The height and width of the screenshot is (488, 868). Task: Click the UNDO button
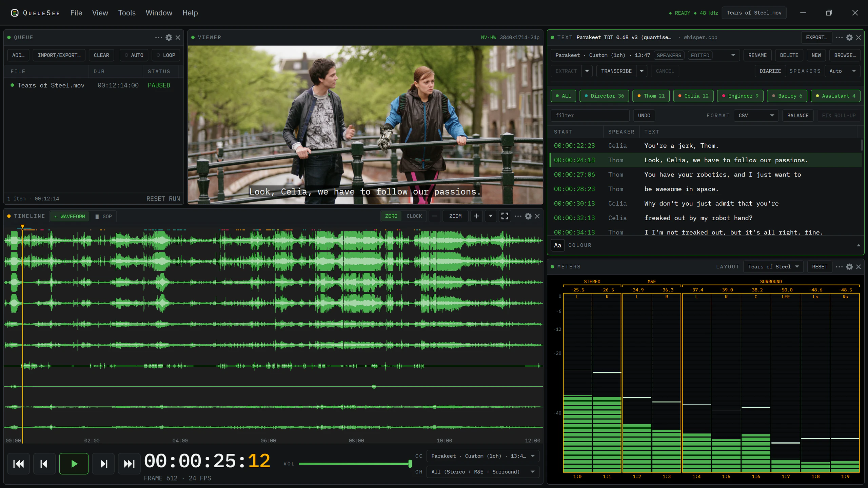pos(644,116)
